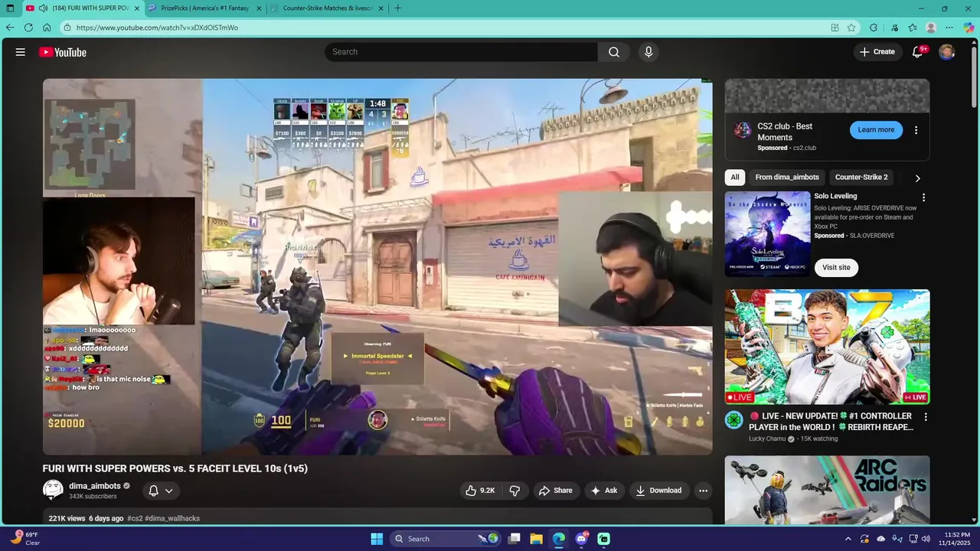The height and width of the screenshot is (551, 980).
Task: Dislike the video with thumbs down
Action: [x=515, y=491]
